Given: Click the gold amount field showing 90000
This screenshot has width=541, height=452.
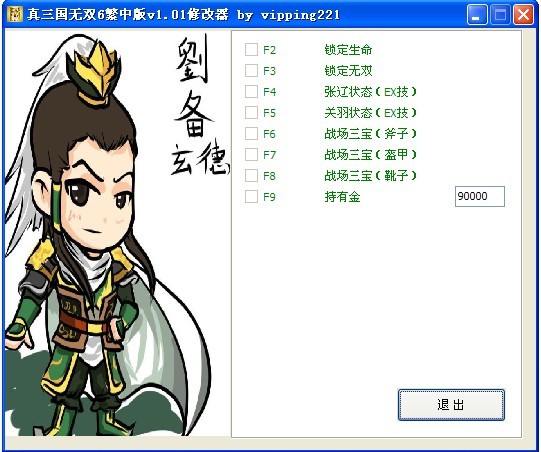Looking at the screenshot, I should [x=480, y=196].
